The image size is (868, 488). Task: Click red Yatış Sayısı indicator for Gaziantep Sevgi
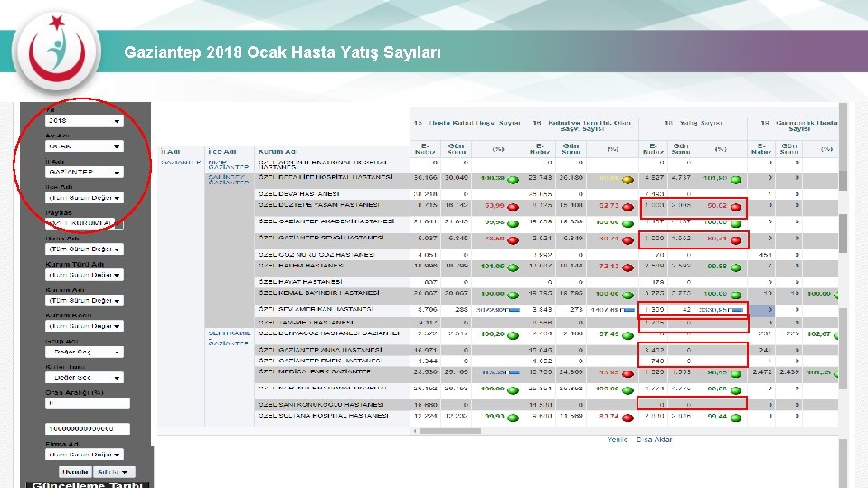(x=736, y=240)
